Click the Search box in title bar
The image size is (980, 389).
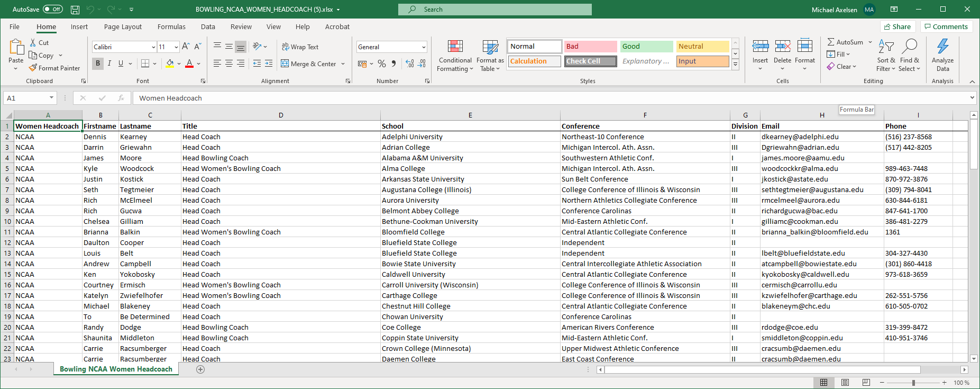click(495, 10)
